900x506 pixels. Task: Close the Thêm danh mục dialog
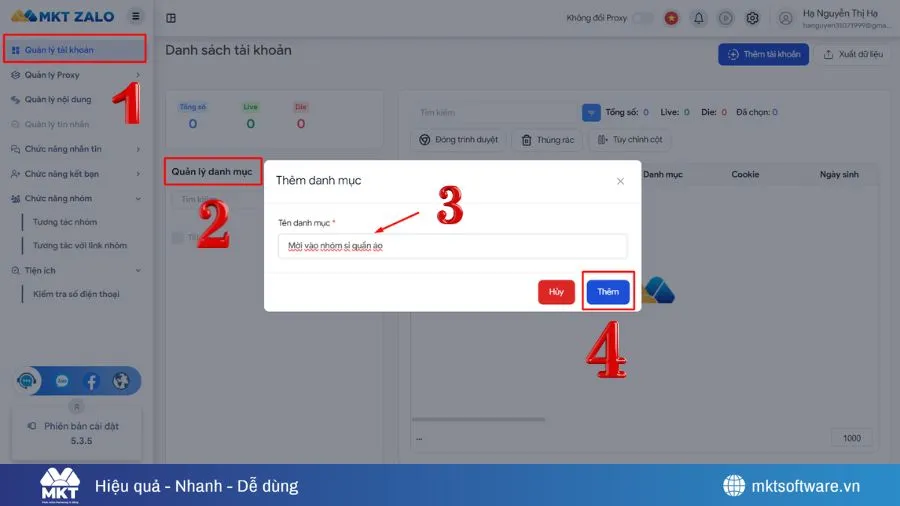click(x=620, y=181)
